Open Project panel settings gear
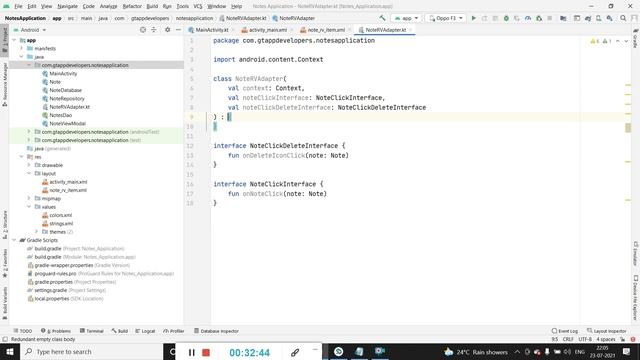Image resolution: width=640 pixels, height=360 pixels. (x=167, y=30)
